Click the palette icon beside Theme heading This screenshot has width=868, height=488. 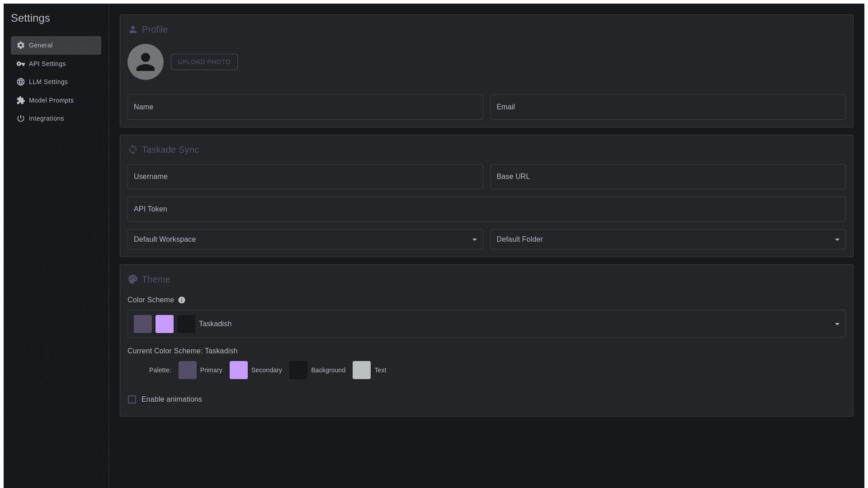click(133, 279)
